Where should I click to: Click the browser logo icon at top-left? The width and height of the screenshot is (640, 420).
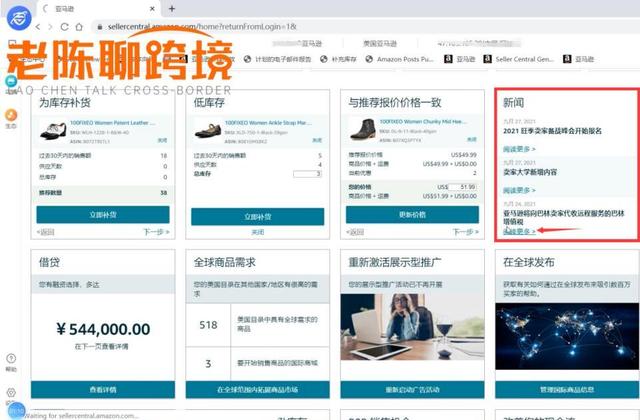[19, 17]
